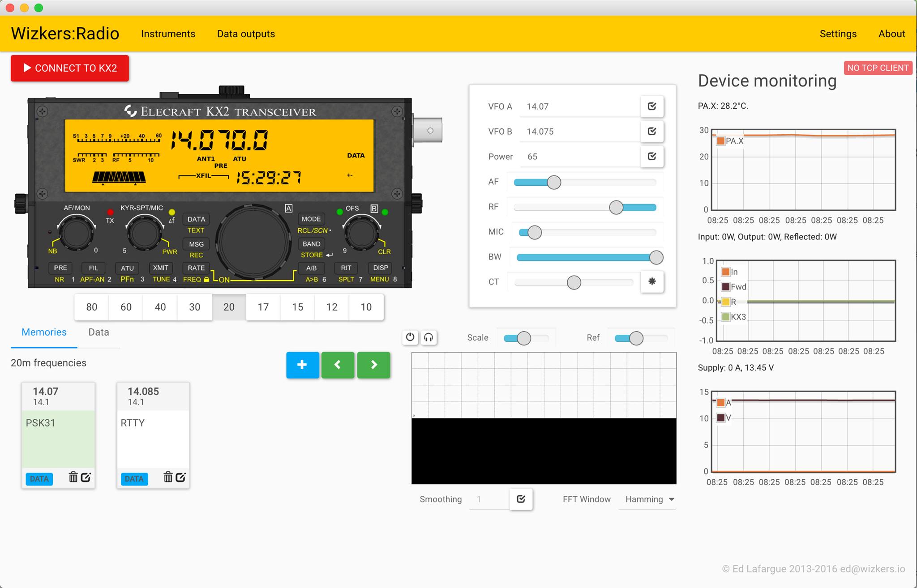Edit the PSK31 memory card
Image resolution: width=917 pixels, height=588 pixels.
[x=86, y=477]
